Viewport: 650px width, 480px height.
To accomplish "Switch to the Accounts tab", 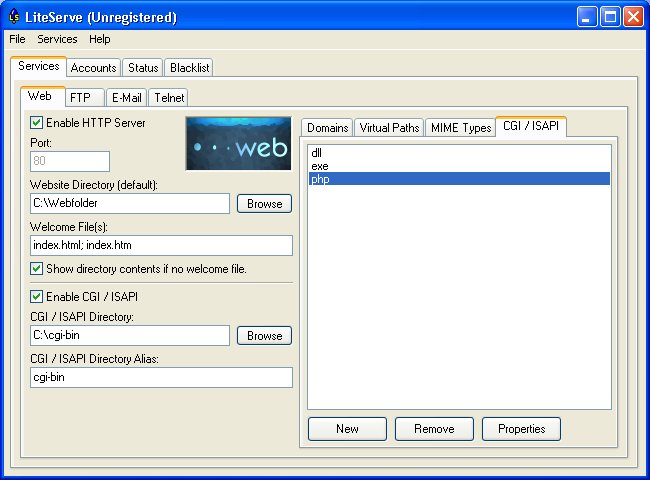I will (93, 68).
